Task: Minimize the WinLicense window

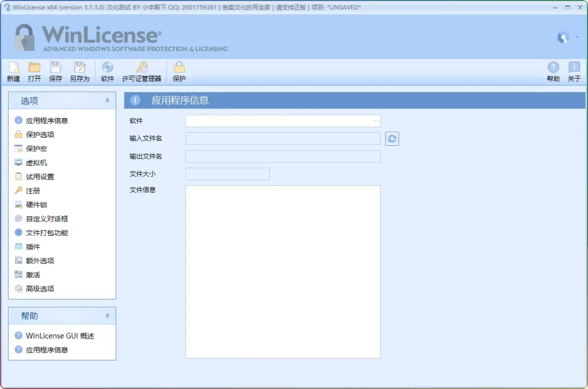Action: point(555,7)
